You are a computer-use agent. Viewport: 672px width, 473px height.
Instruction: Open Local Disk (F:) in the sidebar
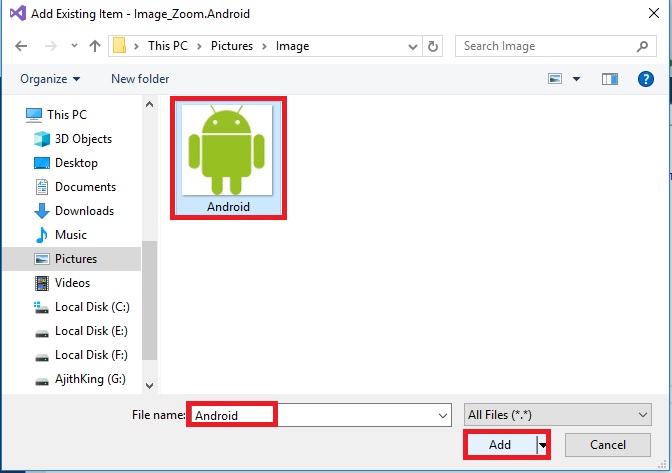91,355
